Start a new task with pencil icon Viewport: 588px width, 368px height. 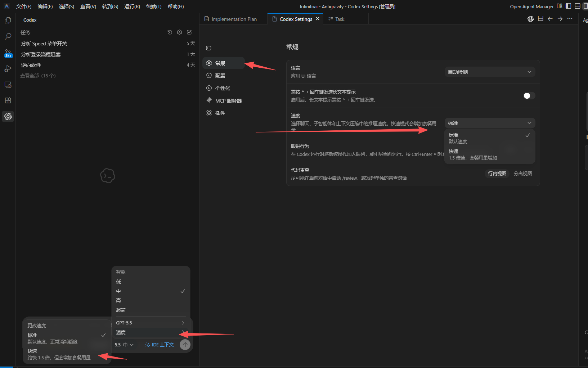click(189, 32)
